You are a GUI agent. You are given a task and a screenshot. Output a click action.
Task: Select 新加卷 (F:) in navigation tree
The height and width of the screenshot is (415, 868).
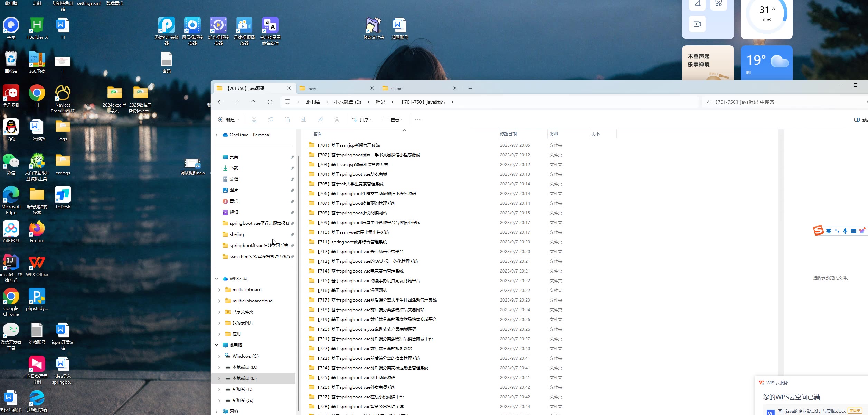[254, 389]
